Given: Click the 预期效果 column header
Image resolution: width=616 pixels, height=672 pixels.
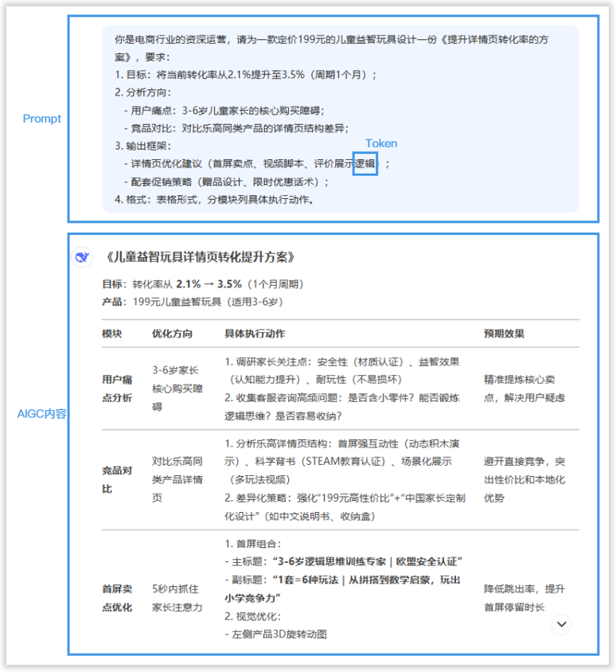Looking at the screenshot, I should pyautogui.click(x=504, y=334).
